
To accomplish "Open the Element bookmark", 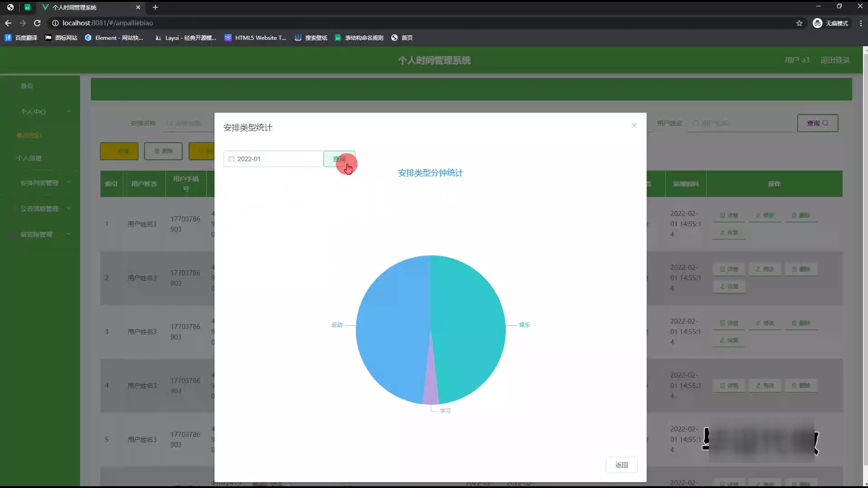I will coord(114,38).
